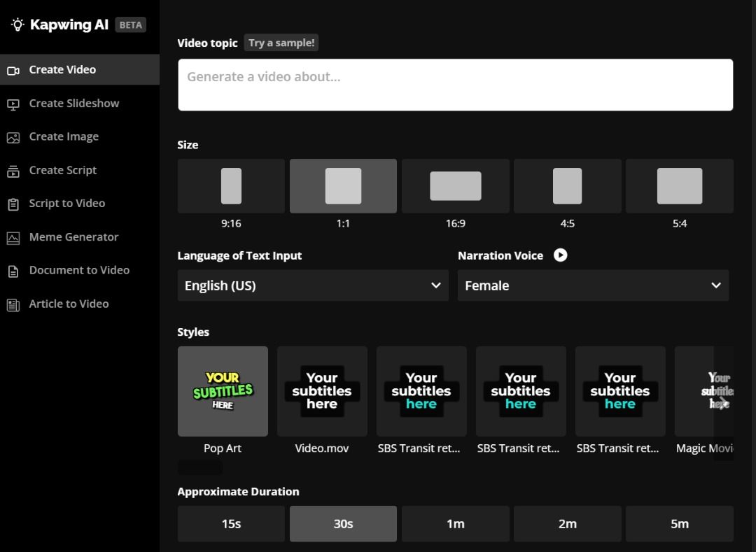Focus the video topic text field
756x552 pixels.
coord(455,85)
